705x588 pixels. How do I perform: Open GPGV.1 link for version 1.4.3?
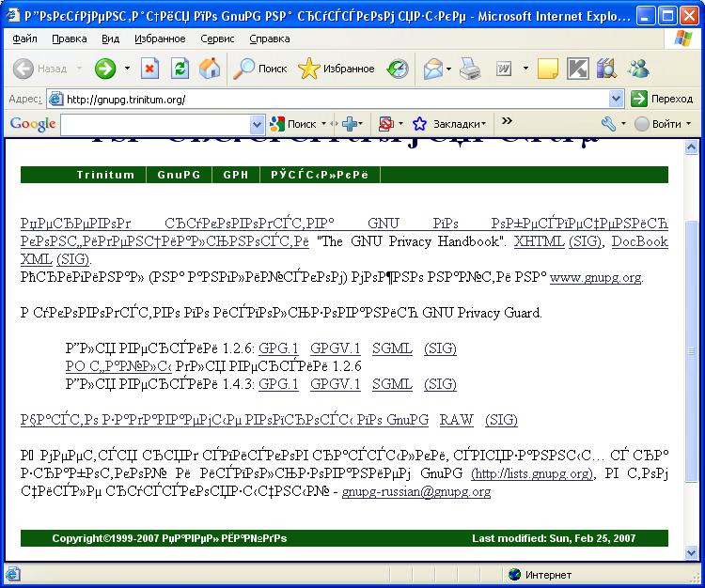(x=335, y=384)
